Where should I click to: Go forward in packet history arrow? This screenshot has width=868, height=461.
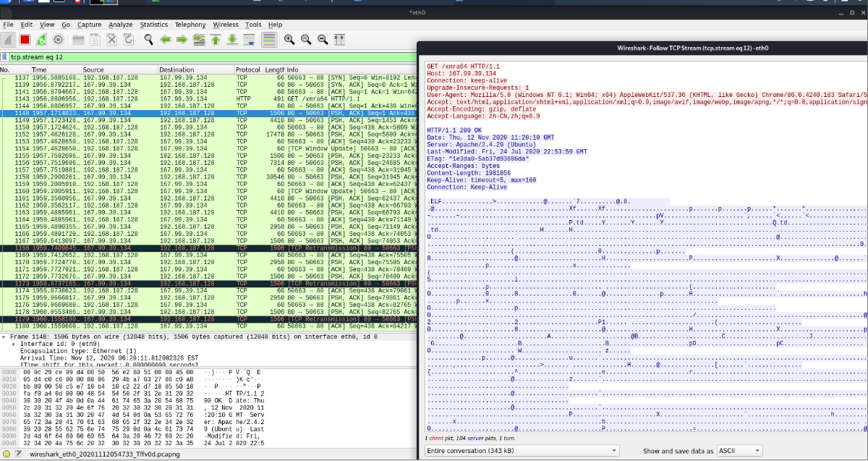[x=182, y=39]
